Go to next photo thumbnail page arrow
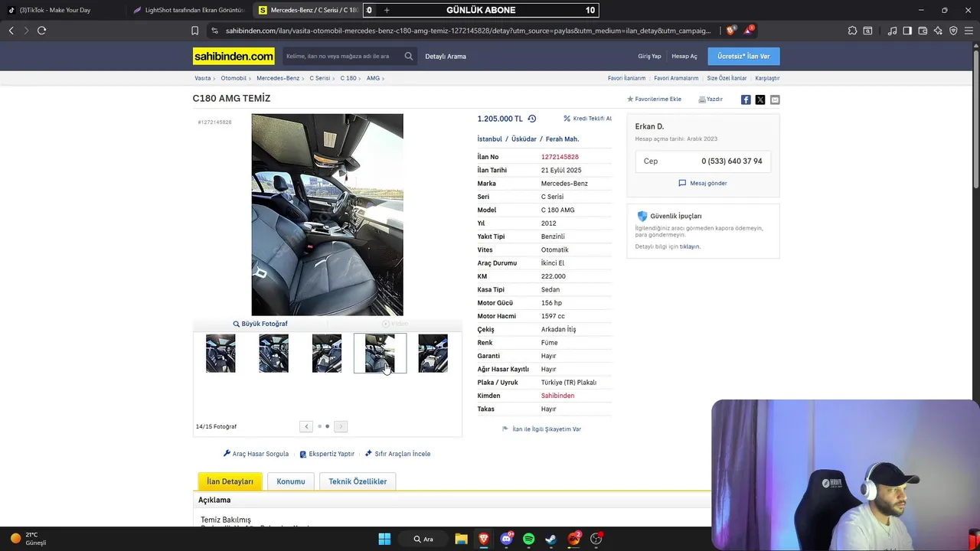 [341, 426]
